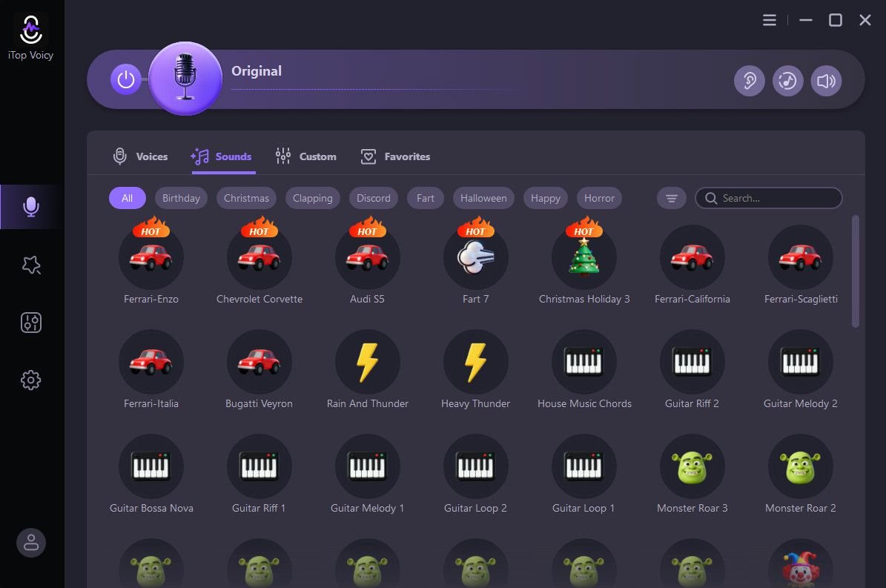The image size is (886, 588).
Task: Filter sounds by Halloween category
Action: point(483,198)
